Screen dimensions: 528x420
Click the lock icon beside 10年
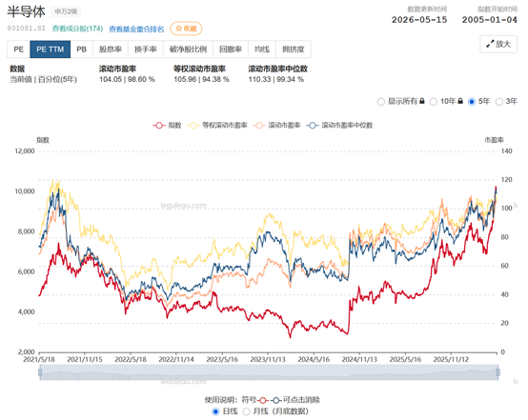pyautogui.click(x=460, y=101)
